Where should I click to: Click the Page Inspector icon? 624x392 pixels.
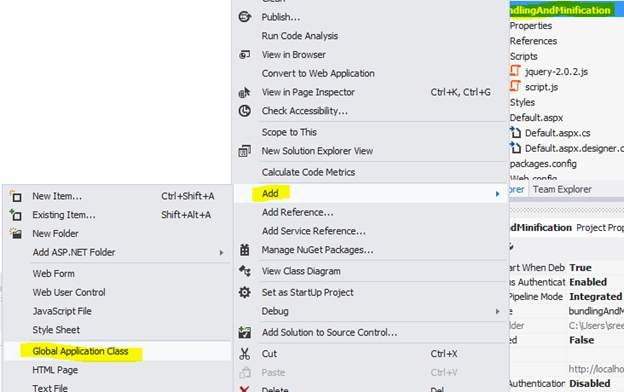(x=244, y=92)
